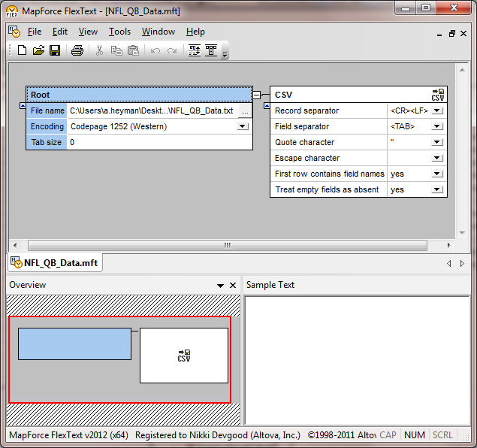Click Root thumbnail in Overview panel
Image resolution: width=477 pixels, height=448 pixels.
(74, 344)
